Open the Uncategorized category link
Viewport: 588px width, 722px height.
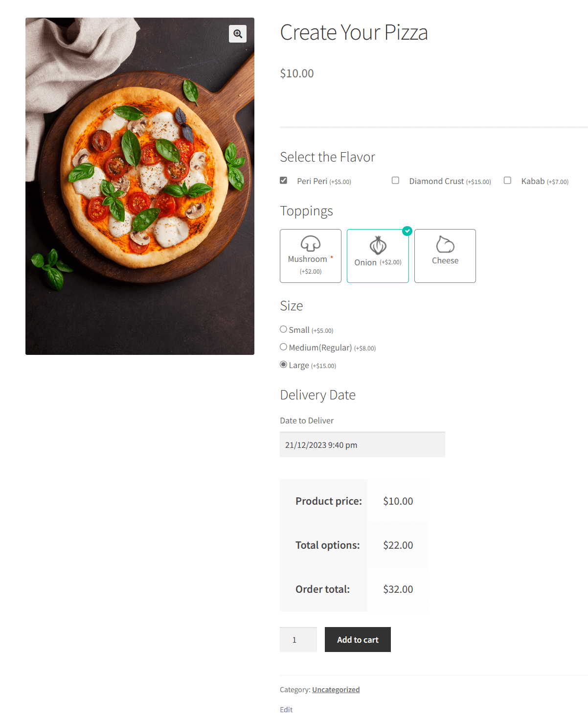(336, 689)
